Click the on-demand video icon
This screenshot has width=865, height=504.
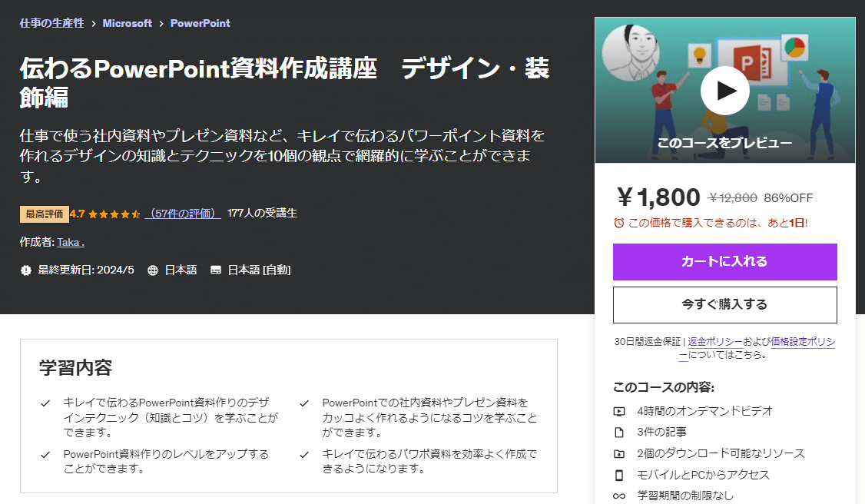coord(619,411)
